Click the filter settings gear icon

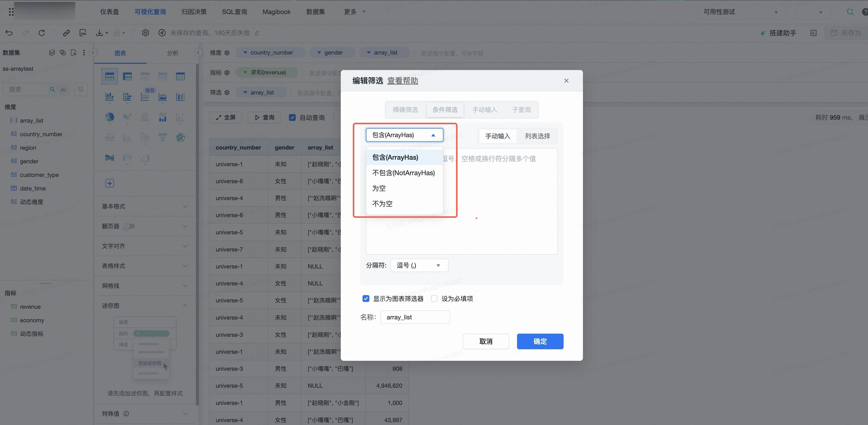coord(227,93)
